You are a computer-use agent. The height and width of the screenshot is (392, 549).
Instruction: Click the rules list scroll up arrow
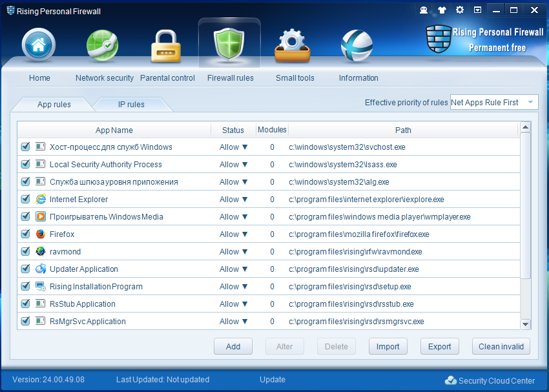(525, 127)
